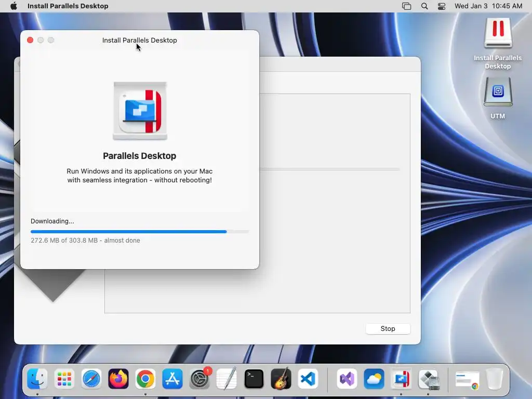Close the Install Parallels Desktop window
The height and width of the screenshot is (399, 532).
click(30, 40)
